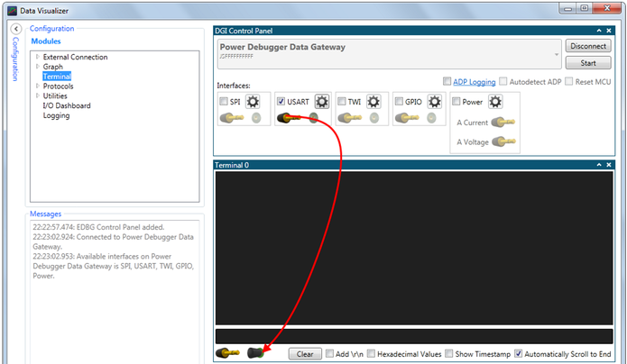Open USART interface settings gear
Viewport: 627px width, 364px height.
(x=322, y=102)
